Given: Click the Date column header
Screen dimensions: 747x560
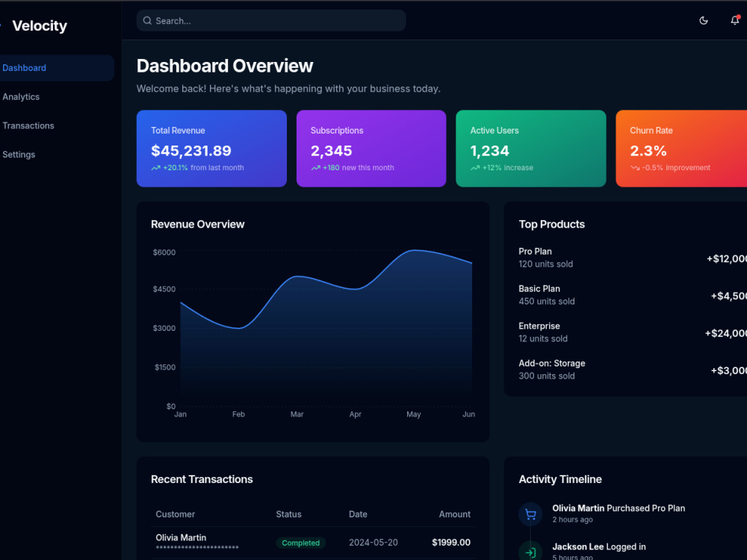Looking at the screenshot, I should 358,514.
